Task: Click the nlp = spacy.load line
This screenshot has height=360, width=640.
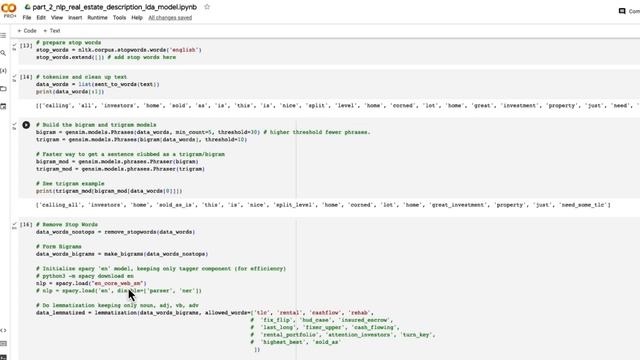Action: tap(91, 283)
